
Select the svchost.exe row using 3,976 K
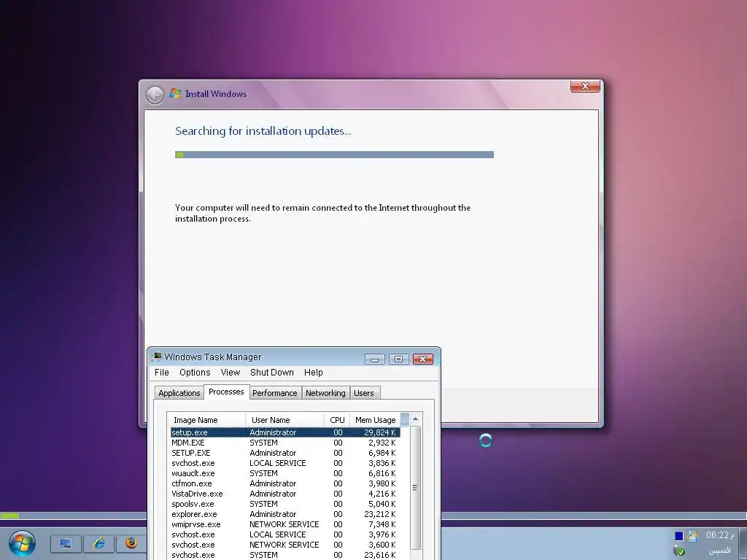pyautogui.click(x=285, y=534)
